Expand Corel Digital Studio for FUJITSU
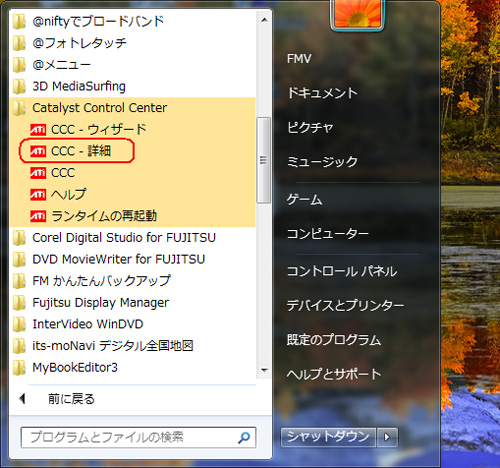Viewport: 500px width, 468px height. [x=133, y=238]
